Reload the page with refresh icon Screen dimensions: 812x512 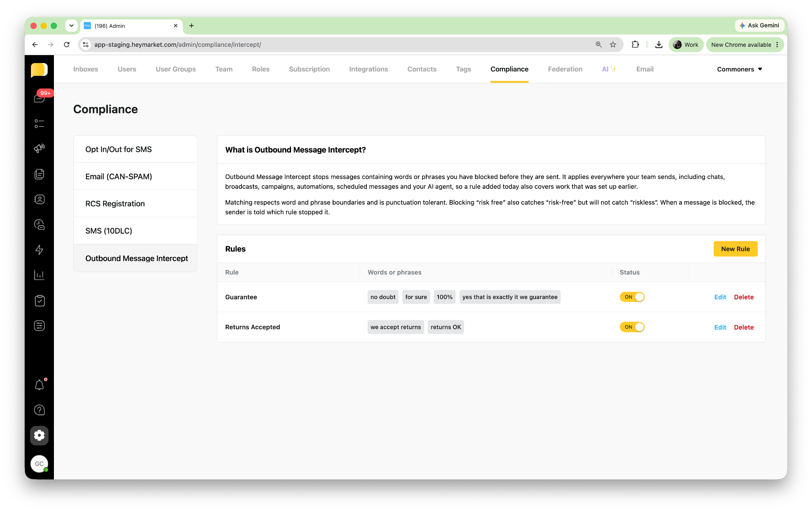(x=67, y=45)
